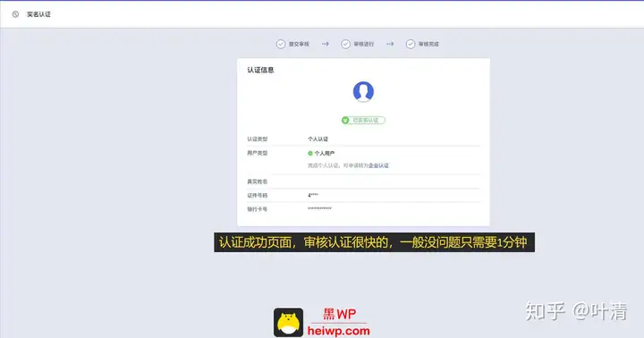The image size is (644, 338).
Task: Click the green dot before 个人用户
Action: coord(310,153)
